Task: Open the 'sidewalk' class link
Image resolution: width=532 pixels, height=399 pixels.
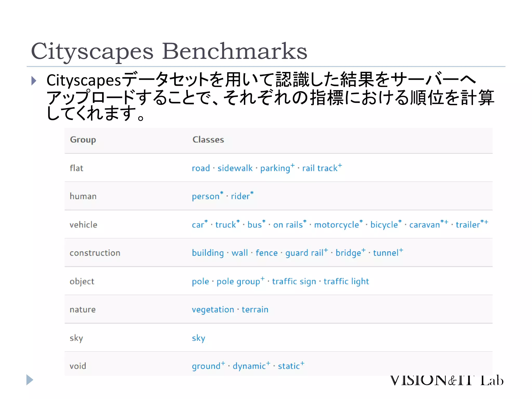Action: pos(235,168)
